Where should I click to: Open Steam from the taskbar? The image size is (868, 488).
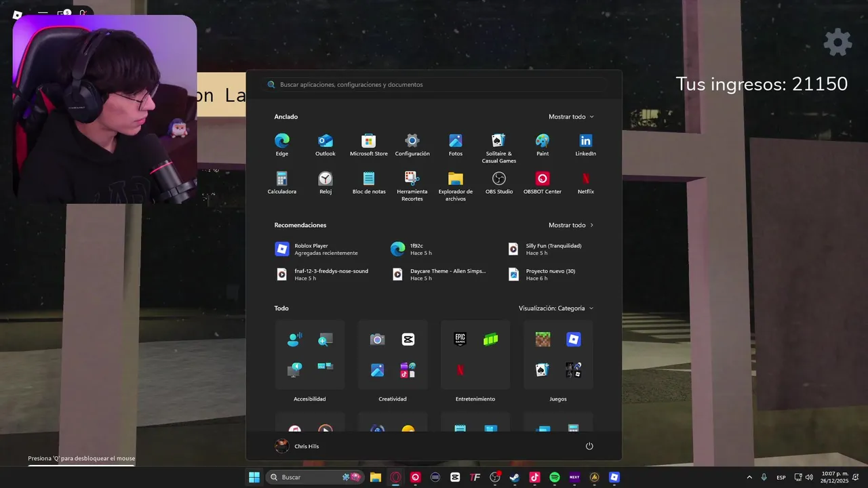pos(515,477)
